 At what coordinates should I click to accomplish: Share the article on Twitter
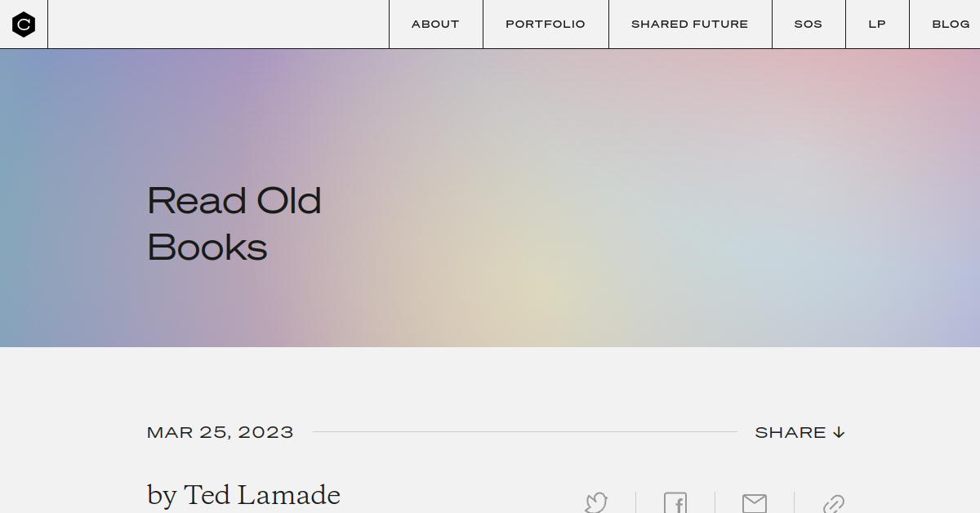[x=596, y=502]
